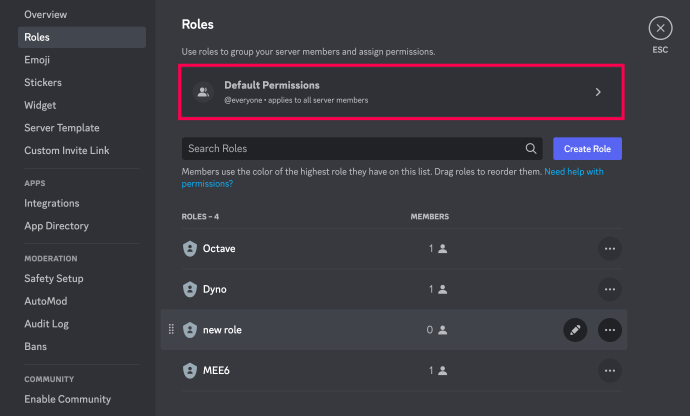This screenshot has width=690, height=416.
Task: Open App Directory
Action: click(x=56, y=226)
